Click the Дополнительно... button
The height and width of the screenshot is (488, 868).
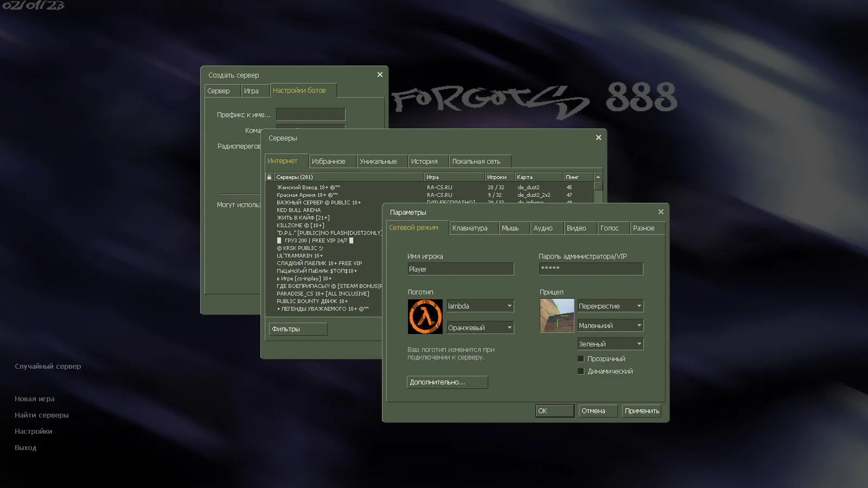tap(447, 382)
